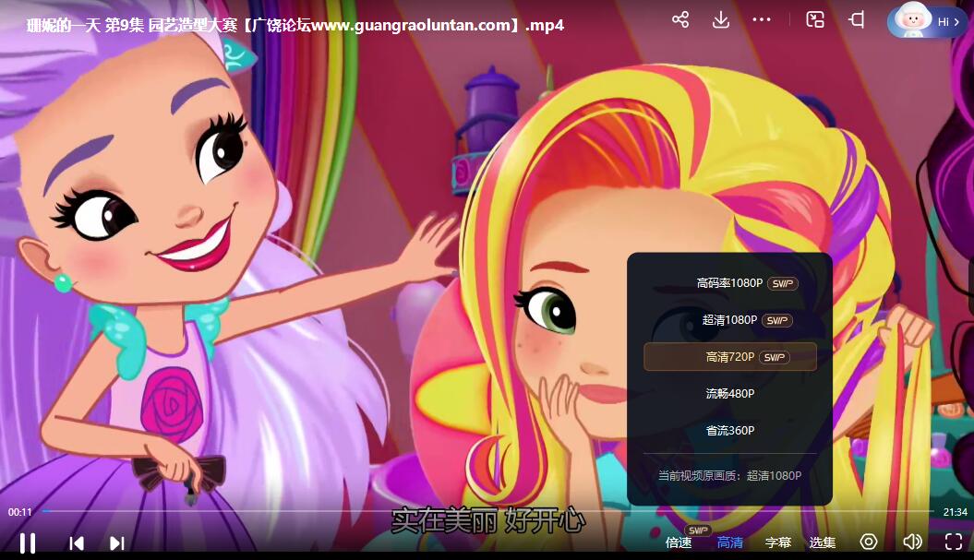Image resolution: width=974 pixels, height=560 pixels.
Task: Click the 当前视频原画质: 超清1080P info text
Action: click(x=730, y=475)
